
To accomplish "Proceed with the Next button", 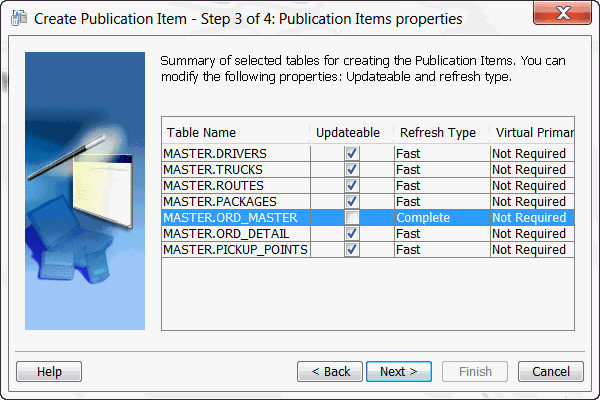I will [399, 371].
